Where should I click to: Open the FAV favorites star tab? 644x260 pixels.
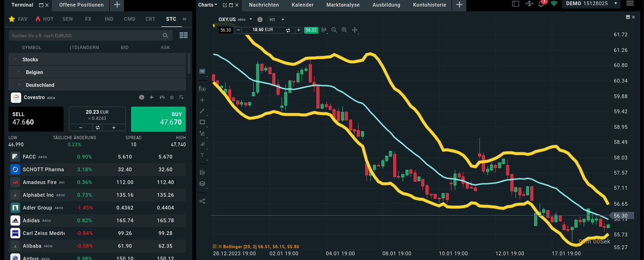(x=18, y=19)
